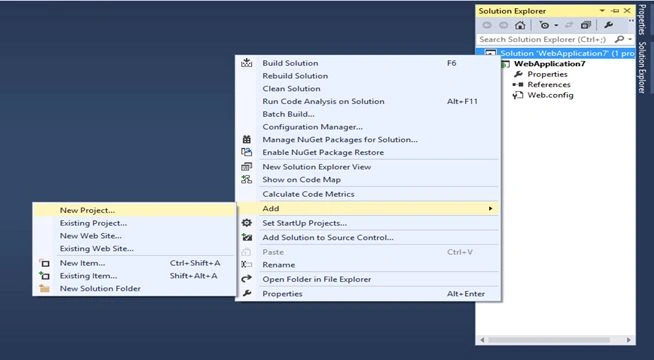Click the NuGet Package Restore icon
This screenshot has width=654, height=360.
(x=247, y=152)
